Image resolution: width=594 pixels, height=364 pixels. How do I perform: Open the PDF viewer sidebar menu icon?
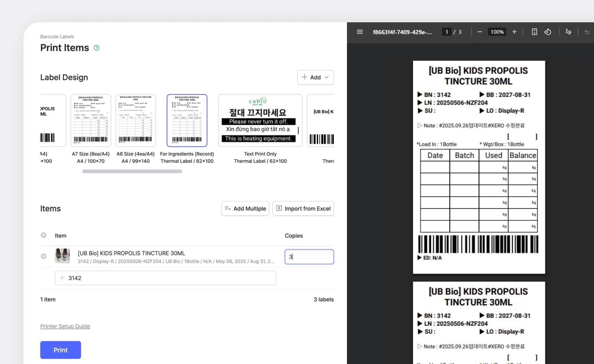360,32
